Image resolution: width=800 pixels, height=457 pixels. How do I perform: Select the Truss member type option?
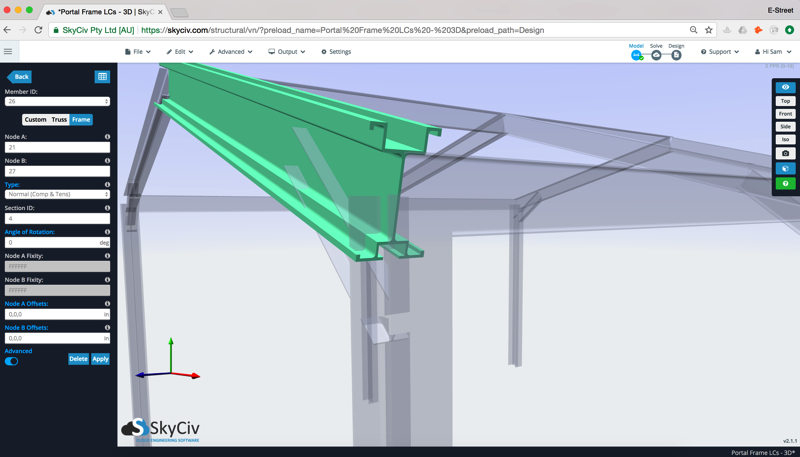(59, 120)
